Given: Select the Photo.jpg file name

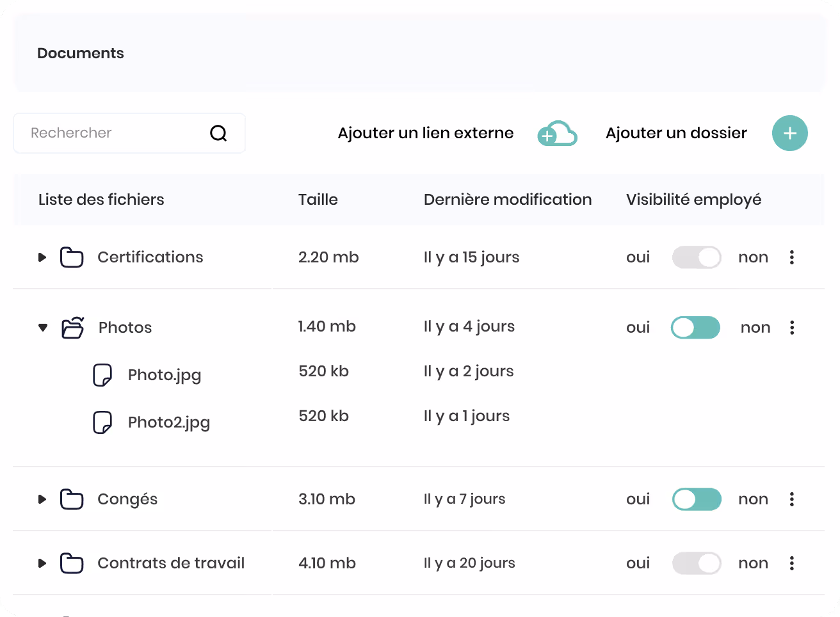Looking at the screenshot, I should point(165,375).
